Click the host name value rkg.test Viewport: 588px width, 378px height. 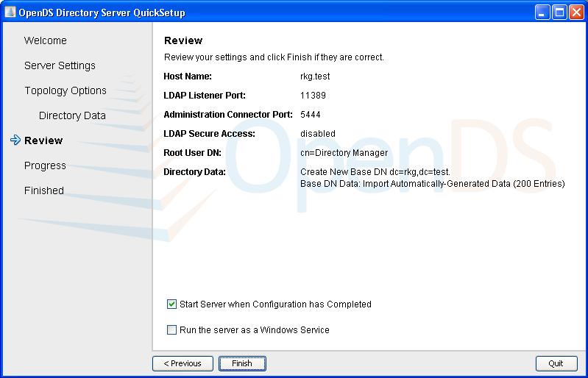[315, 76]
